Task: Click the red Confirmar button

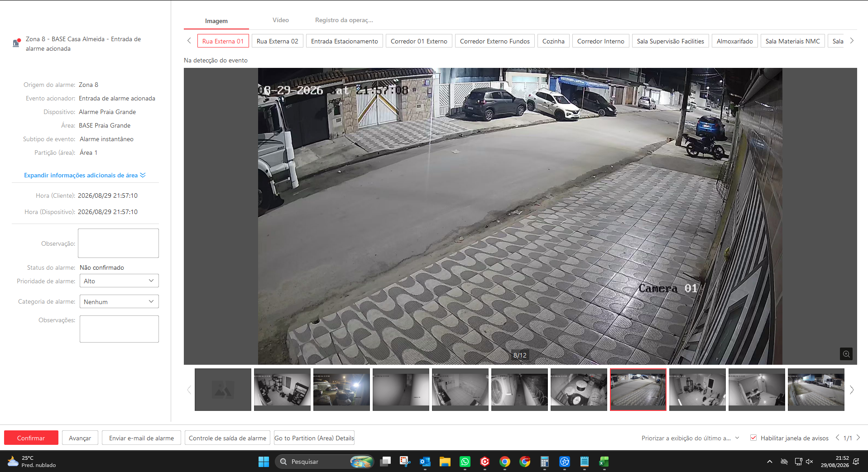Action: coord(31,438)
